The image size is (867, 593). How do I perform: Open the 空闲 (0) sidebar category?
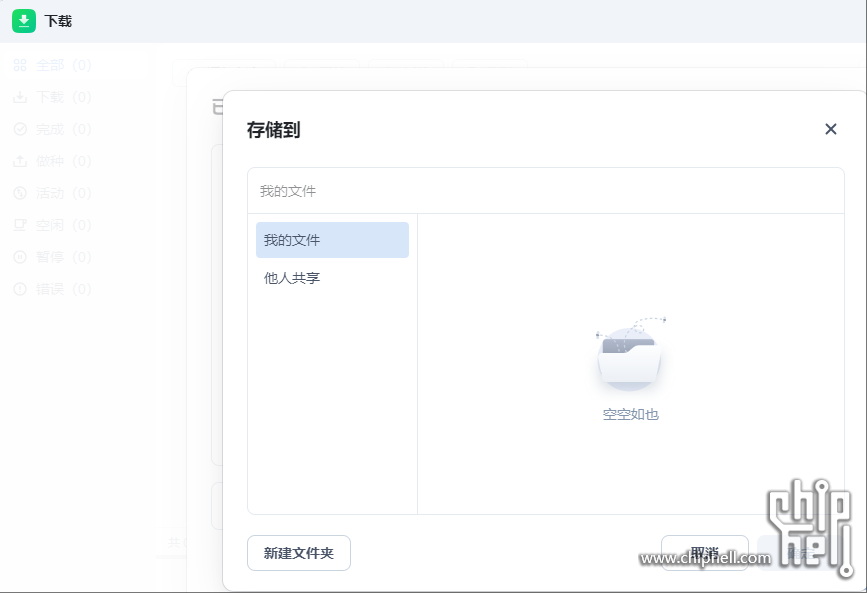point(53,225)
